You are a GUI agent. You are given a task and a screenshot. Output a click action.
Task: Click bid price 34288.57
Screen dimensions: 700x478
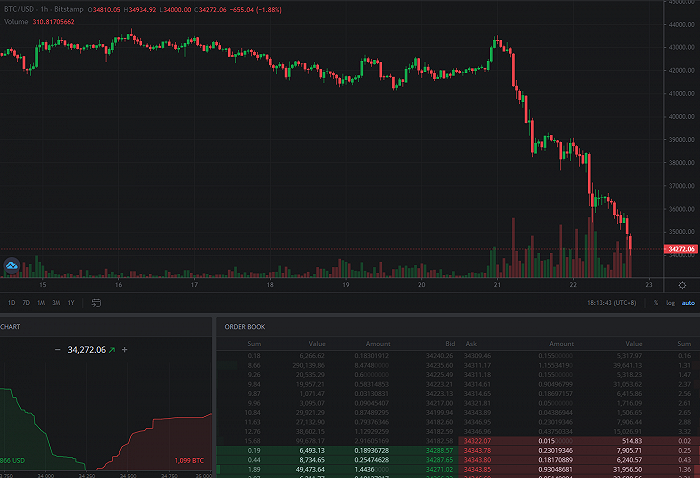pos(439,451)
